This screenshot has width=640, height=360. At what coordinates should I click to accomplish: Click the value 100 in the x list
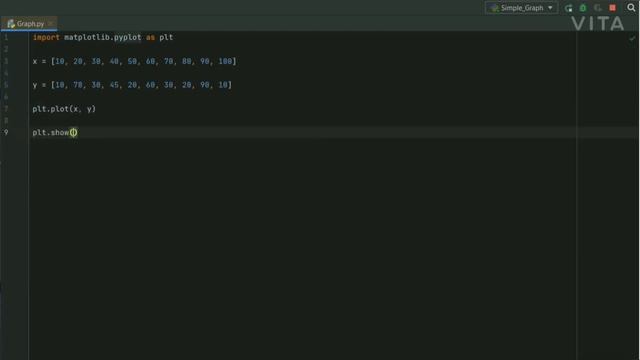point(225,61)
